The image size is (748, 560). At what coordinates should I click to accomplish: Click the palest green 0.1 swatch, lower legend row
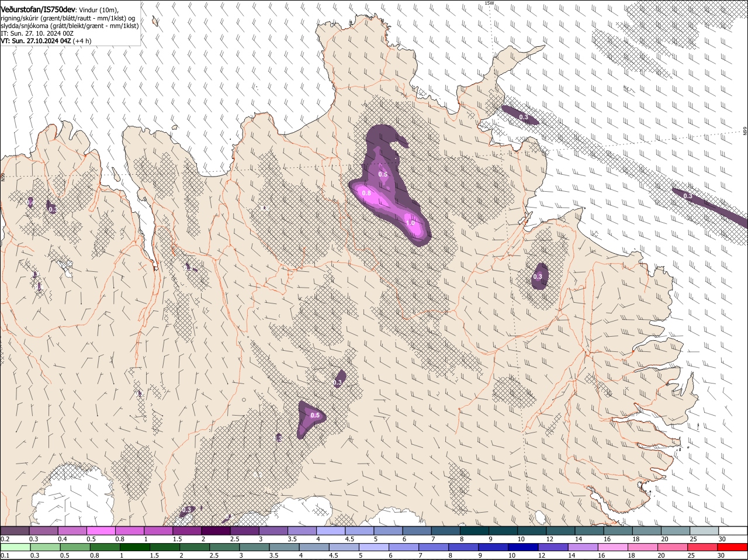[16, 547]
